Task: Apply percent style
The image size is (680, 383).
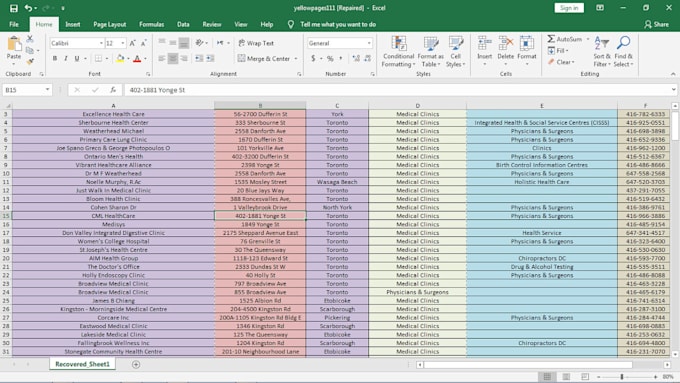Action: (330, 58)
